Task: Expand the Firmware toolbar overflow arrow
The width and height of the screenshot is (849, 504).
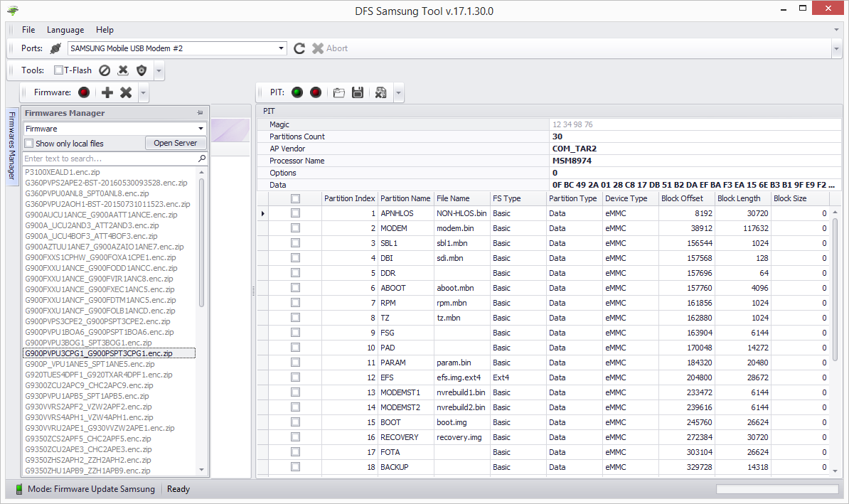Action: click(143, 92)
